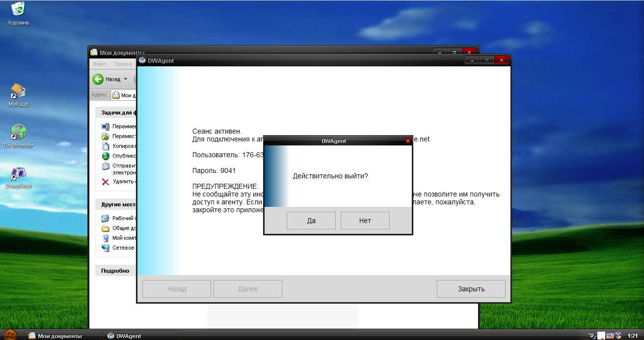Click the disabled Назад button in DWAgent

[x=177, y=289]
